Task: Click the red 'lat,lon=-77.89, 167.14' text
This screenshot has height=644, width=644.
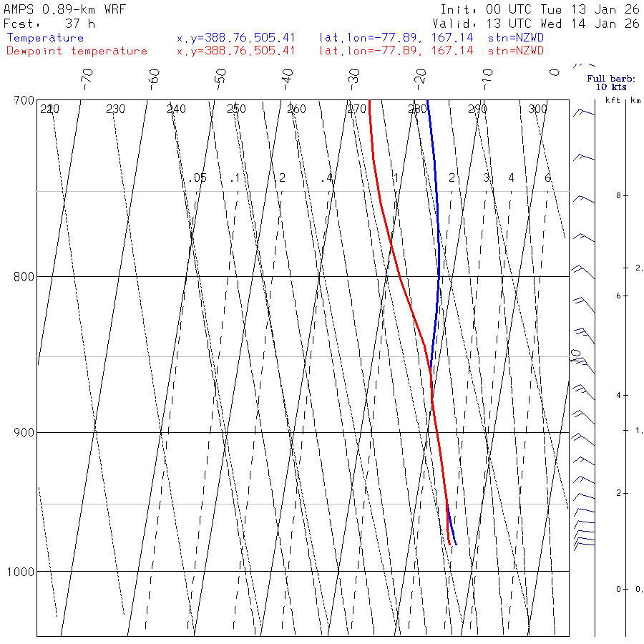Action: coord(396,51)
